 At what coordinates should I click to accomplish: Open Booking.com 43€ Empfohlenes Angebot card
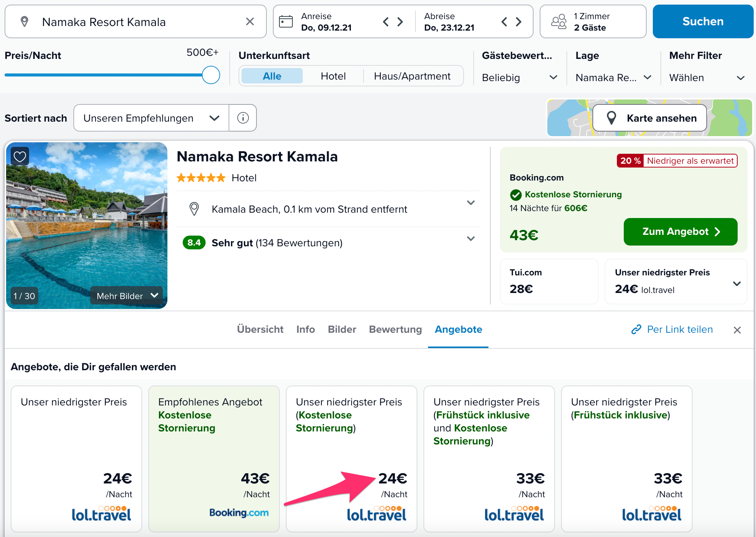(x=214, y=459)
